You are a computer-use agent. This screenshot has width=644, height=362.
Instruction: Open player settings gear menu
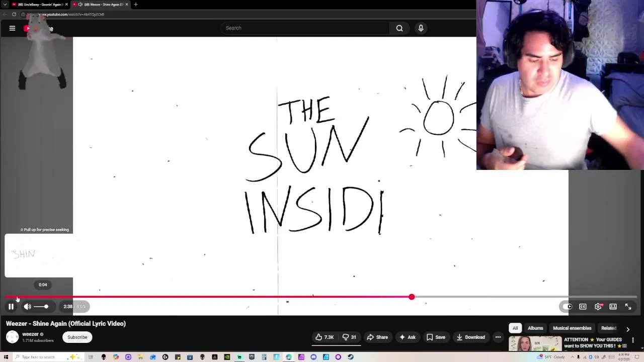(598, 307)
